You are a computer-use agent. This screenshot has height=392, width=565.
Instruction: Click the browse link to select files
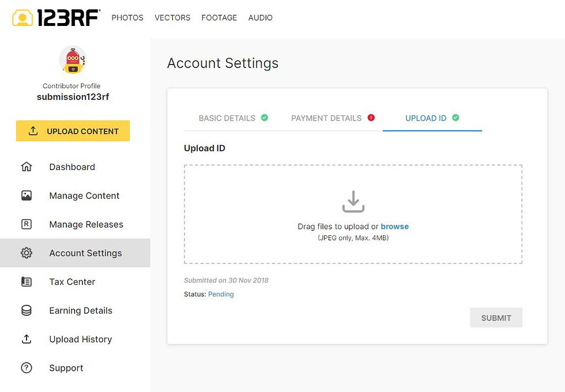pos(394,226)
